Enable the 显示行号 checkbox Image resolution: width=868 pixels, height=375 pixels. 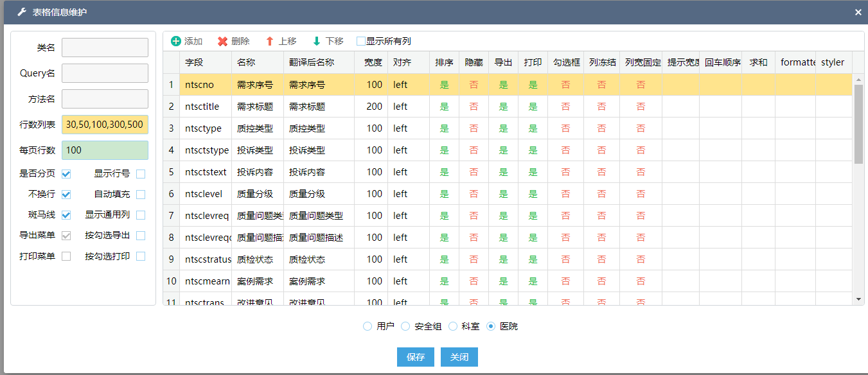pos(141,174)
